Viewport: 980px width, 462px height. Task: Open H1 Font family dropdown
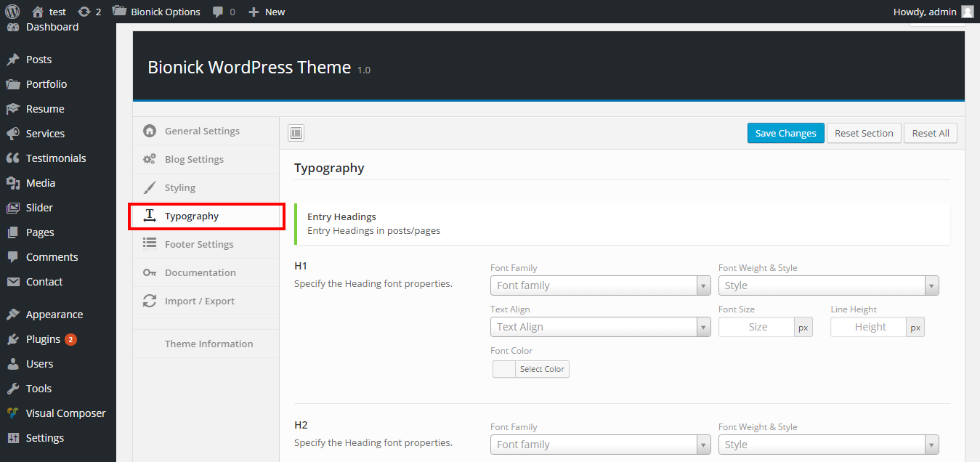click(601, 285)
